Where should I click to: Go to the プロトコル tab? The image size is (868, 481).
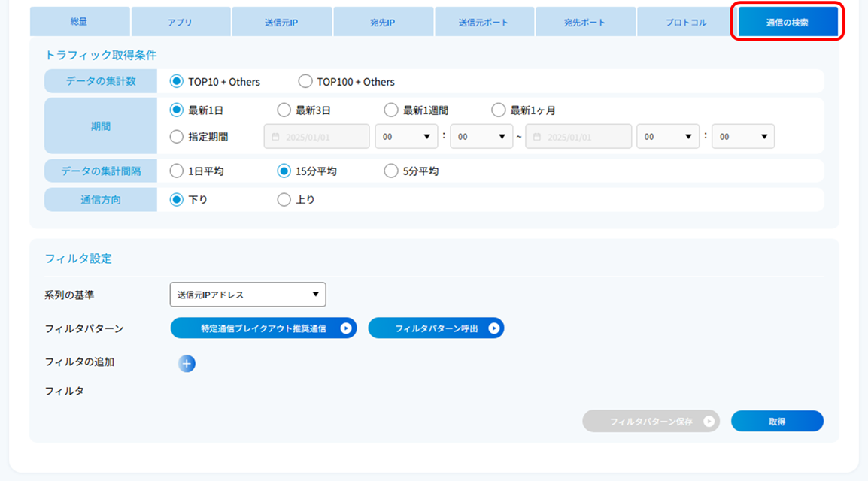686,22
